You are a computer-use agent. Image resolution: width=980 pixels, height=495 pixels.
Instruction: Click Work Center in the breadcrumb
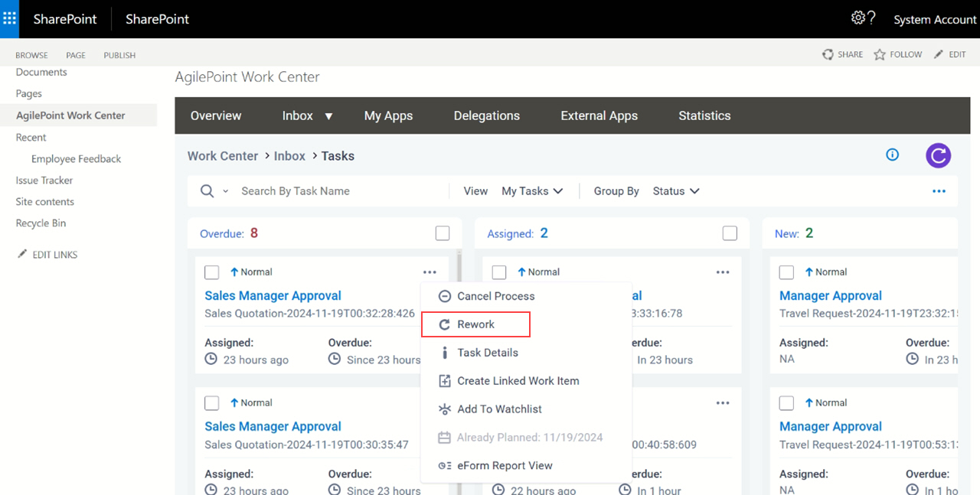(223, 156)
